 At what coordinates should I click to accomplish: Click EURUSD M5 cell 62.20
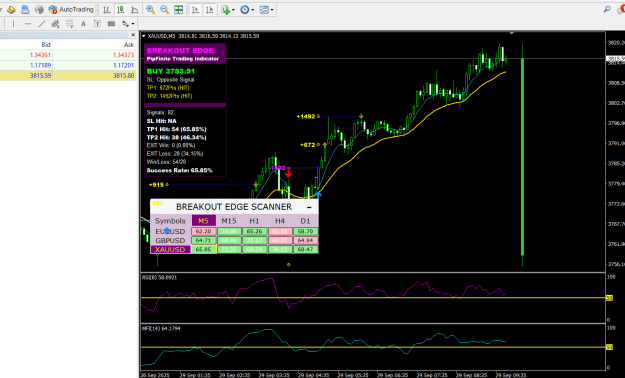pyautogui.click(x=203, y=231)
